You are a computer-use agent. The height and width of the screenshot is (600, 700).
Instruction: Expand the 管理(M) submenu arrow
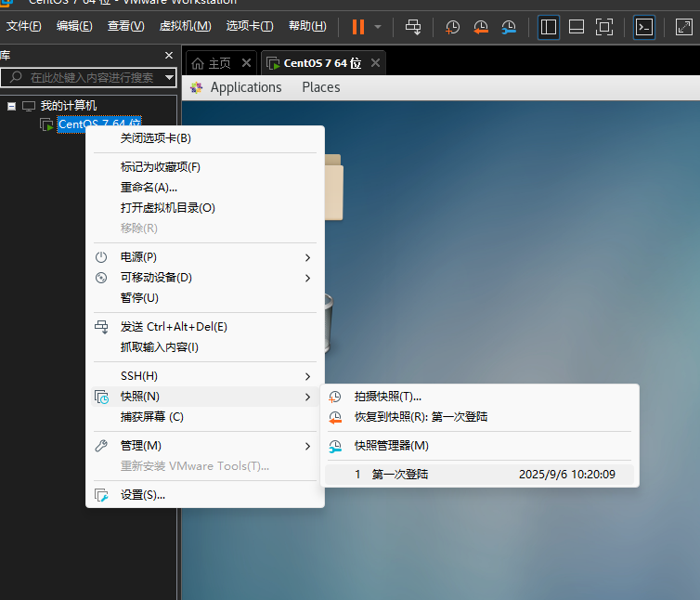tap(307, 447)
